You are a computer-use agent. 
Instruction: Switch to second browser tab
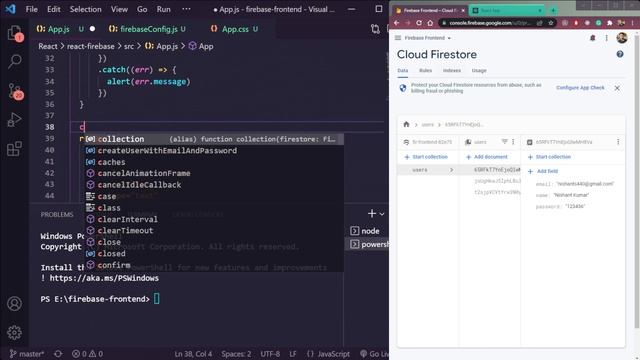click(506, 10)
